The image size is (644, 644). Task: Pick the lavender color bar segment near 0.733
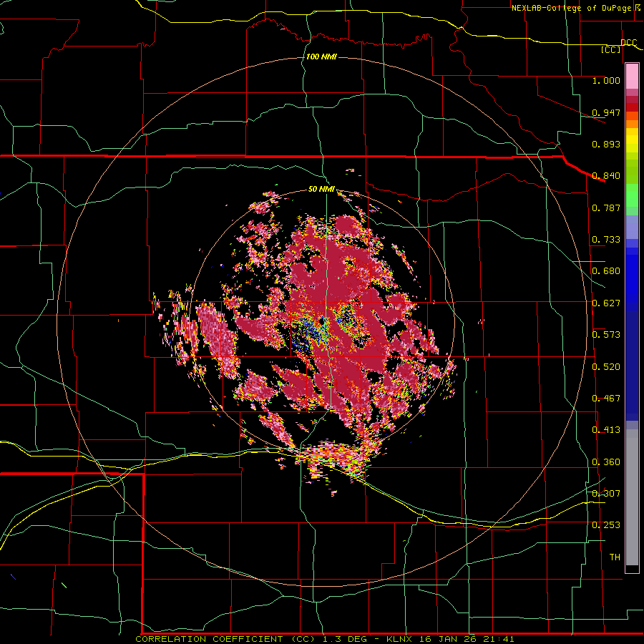pyautogui.click(x=632, y=227)
